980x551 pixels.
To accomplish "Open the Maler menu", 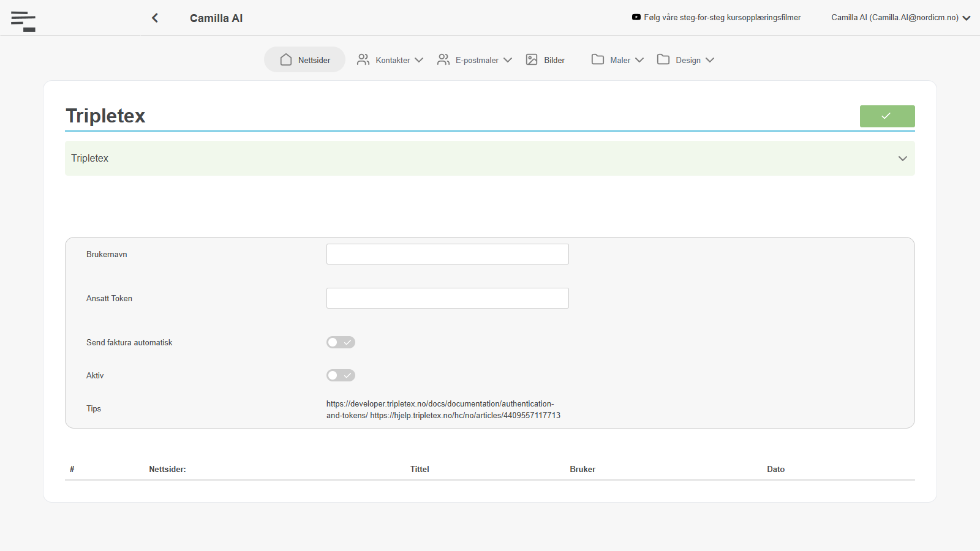I will [620, 60].
